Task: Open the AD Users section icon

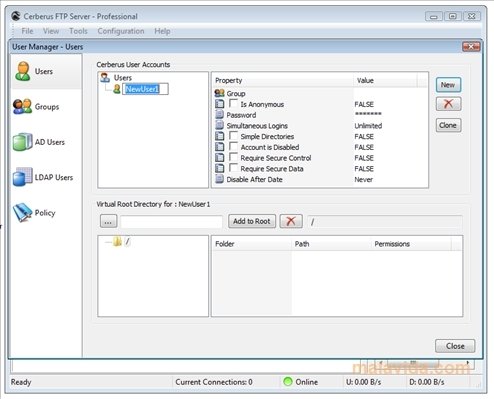Action: [x=22, y=142]
